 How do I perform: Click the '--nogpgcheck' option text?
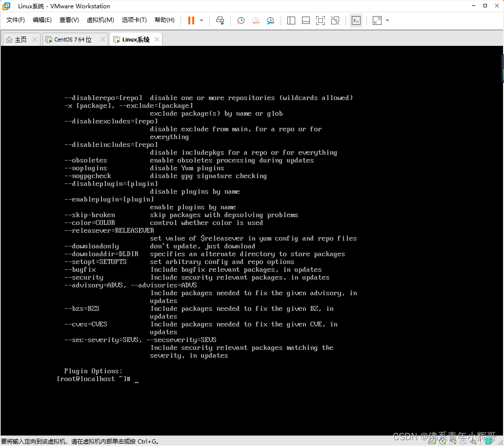[x=88, y=176]
